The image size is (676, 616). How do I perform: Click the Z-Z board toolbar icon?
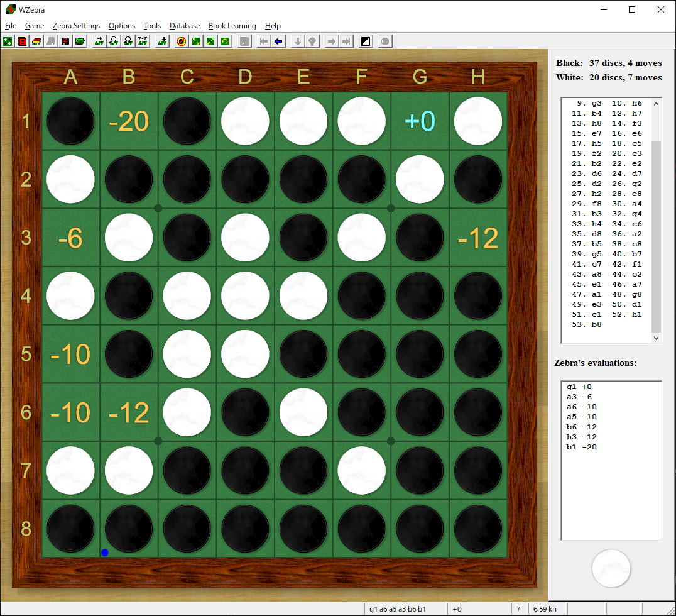143,41
